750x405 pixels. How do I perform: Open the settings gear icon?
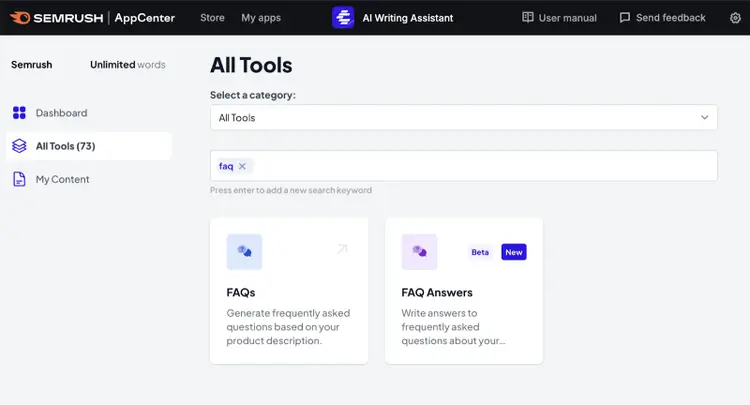click(735, 18)
